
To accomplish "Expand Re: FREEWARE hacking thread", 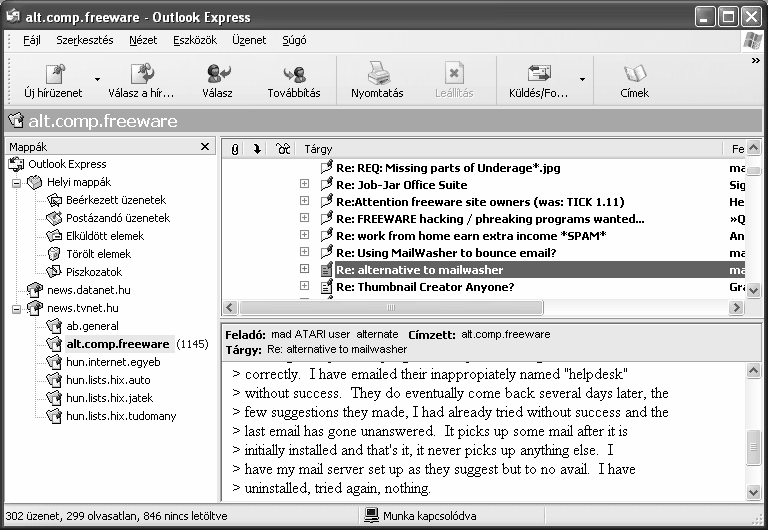I will [304, 217].
